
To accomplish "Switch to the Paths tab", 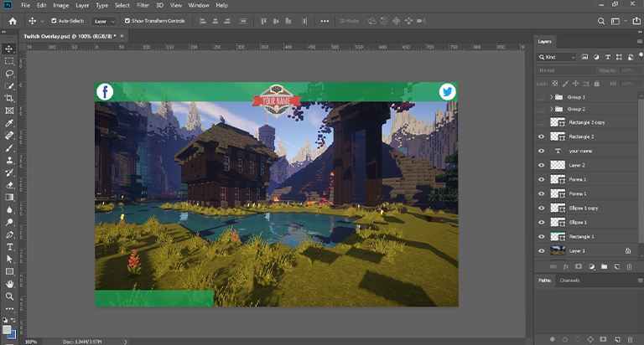I will [x=544, y=281].
